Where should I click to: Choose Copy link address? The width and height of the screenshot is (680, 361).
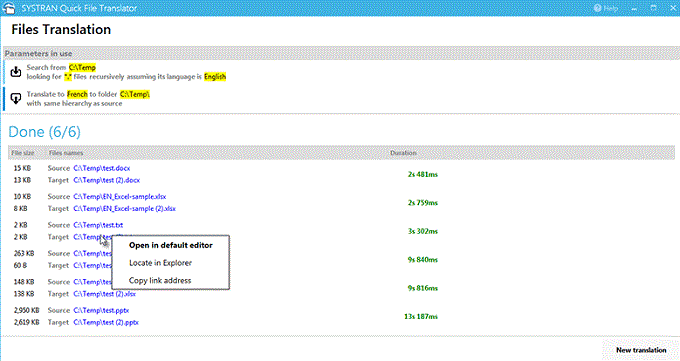pos(160,280)
